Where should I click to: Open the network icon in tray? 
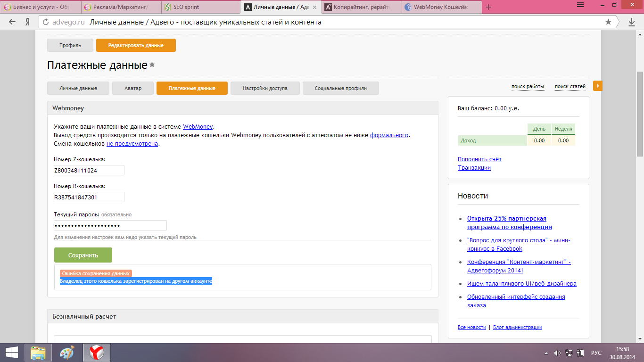click(569, 353)
